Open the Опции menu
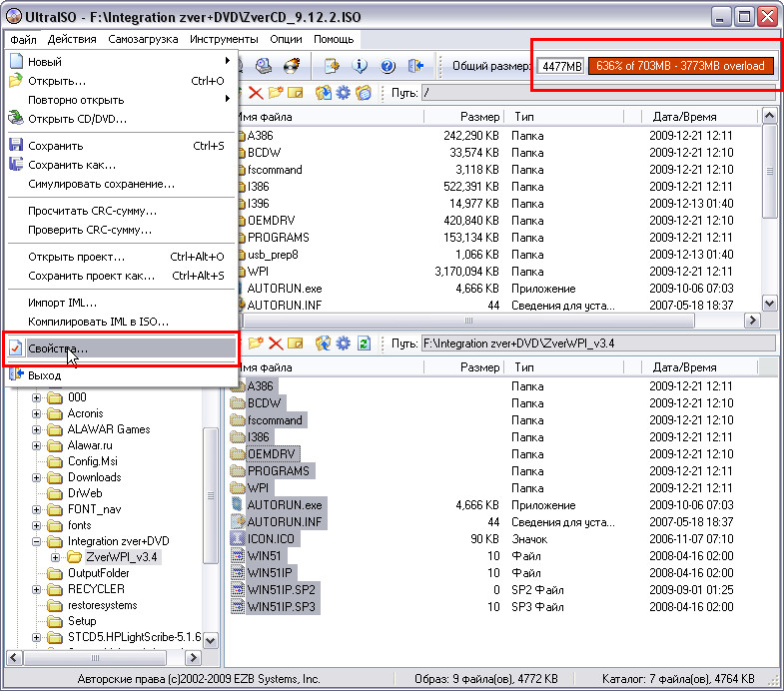The width and height of the screenshot is (784, 691). (286, 39)
